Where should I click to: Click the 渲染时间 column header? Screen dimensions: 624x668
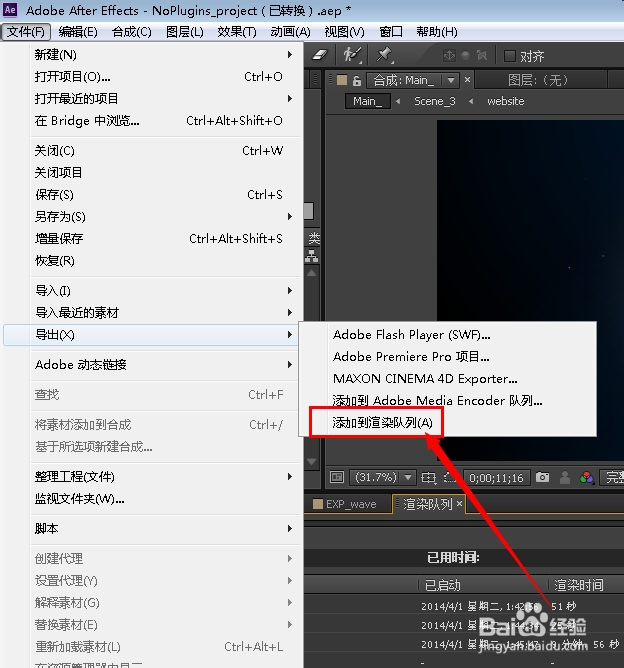(x=578, y=585)
